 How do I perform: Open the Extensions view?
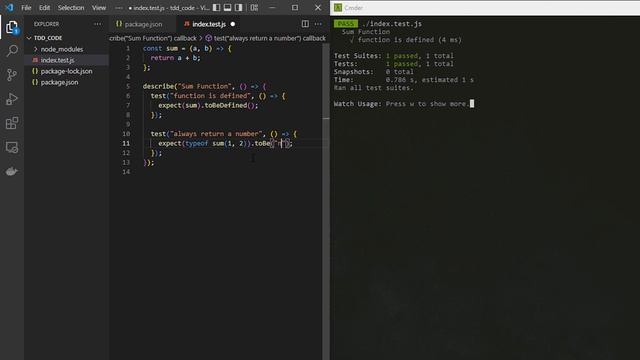12,123
